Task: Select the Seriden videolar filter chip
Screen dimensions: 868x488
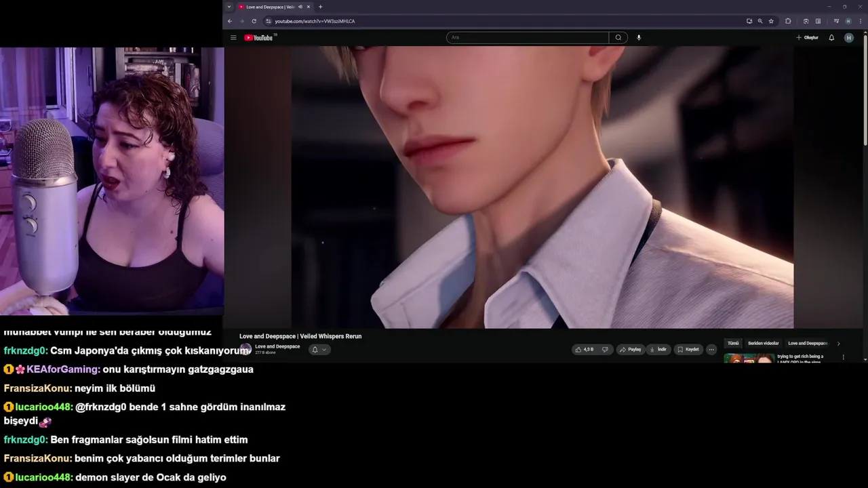Action: click(764, 343)
